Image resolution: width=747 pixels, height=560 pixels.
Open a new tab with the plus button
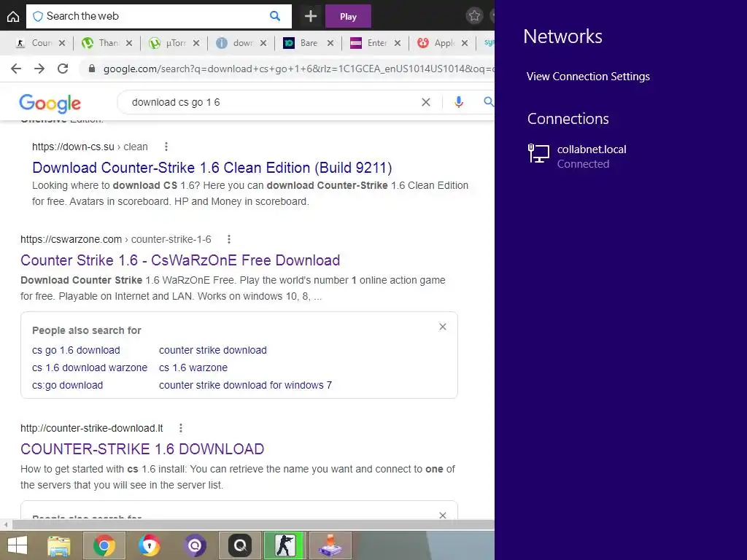[x=311, y=17]
